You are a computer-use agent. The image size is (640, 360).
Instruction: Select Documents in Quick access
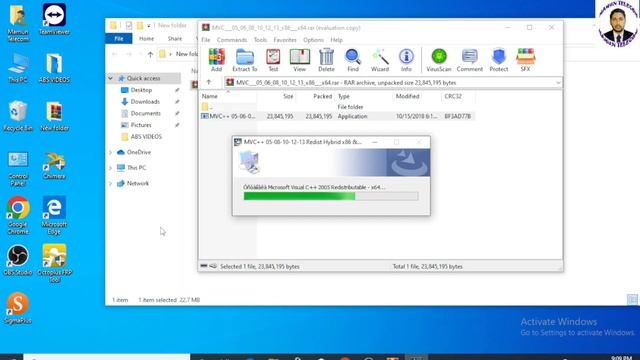(x=145, y=113)
